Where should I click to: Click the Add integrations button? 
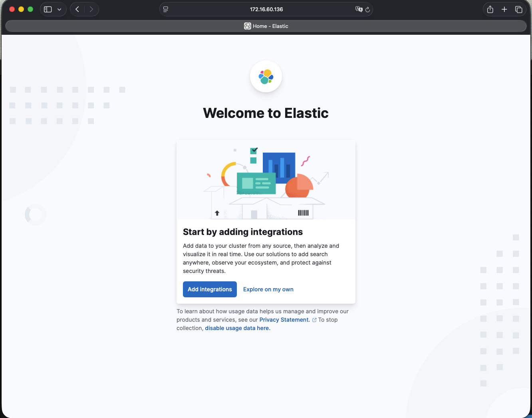coord(210,289)
